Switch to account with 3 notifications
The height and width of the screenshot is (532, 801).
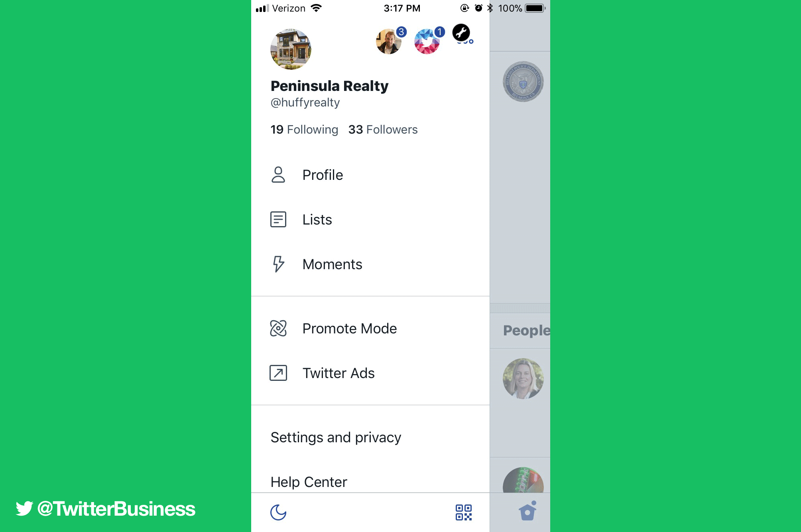point(389,41)
